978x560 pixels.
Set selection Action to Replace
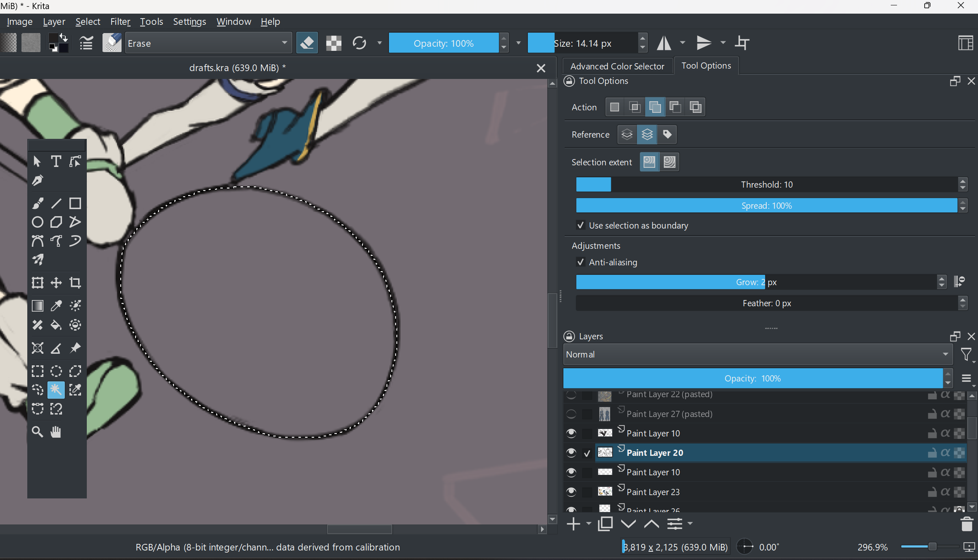point(615,107)
